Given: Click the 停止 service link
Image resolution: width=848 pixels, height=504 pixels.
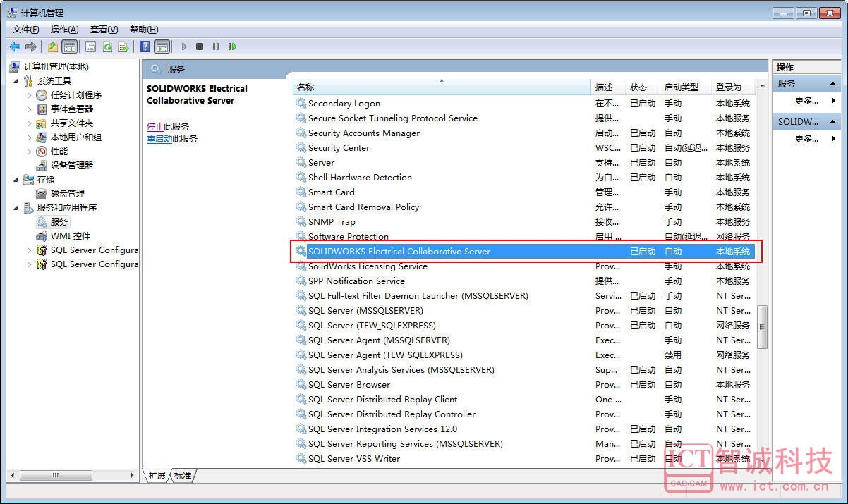Looking at the screenshot, I should click(x=155, y=126).
